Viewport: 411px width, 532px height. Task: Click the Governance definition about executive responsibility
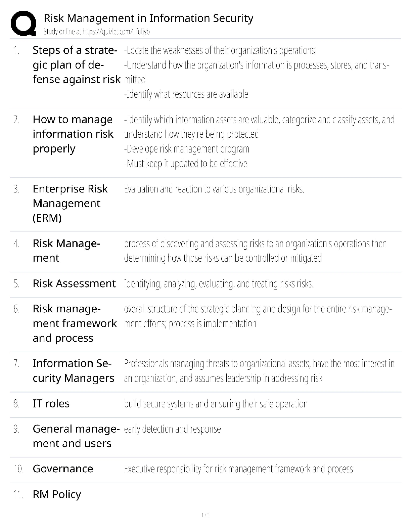[238, 469]
